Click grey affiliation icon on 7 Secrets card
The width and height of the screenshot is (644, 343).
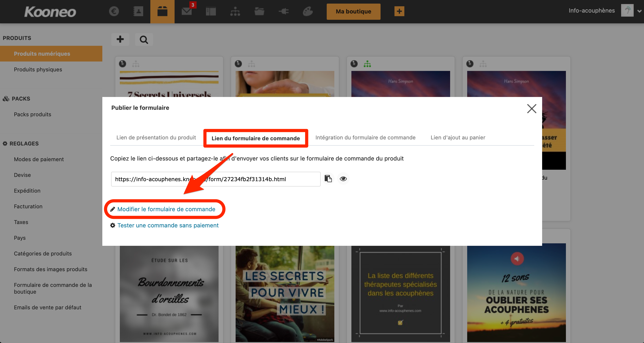(x=136, y=64)
